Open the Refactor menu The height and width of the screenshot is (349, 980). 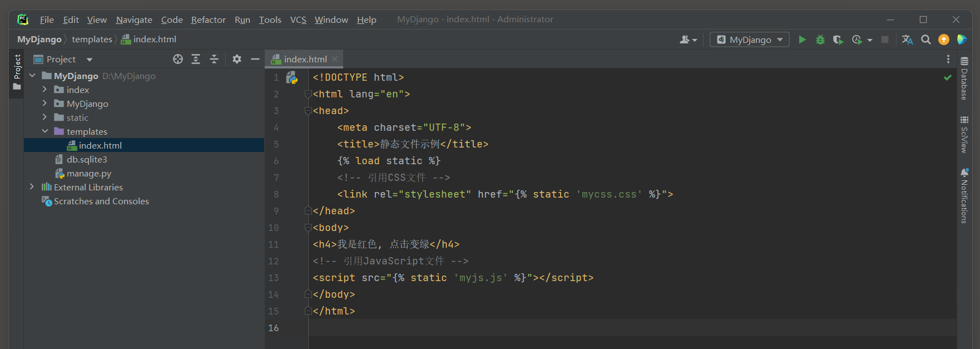point(208,19)
